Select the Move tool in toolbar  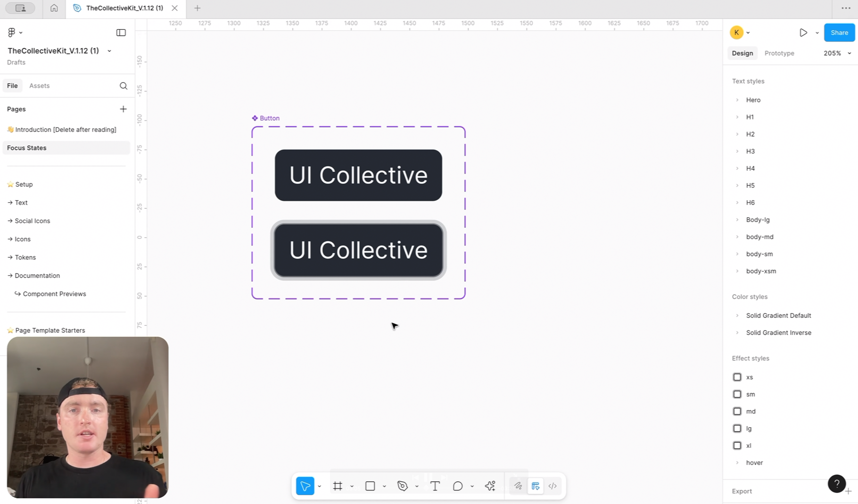(305, 486)
